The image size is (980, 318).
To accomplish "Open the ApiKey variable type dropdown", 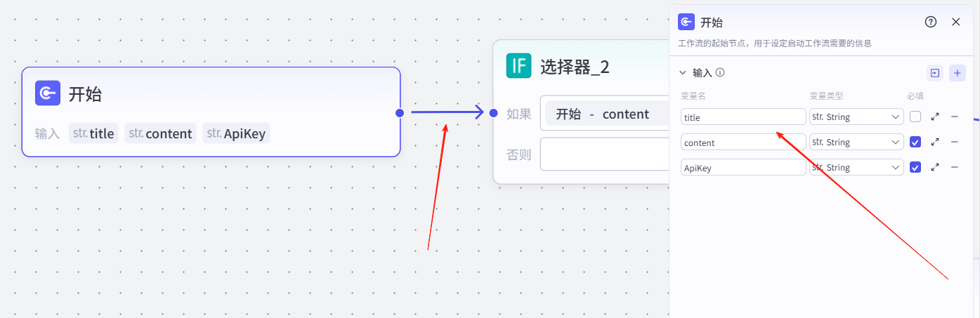I will 856,167.
